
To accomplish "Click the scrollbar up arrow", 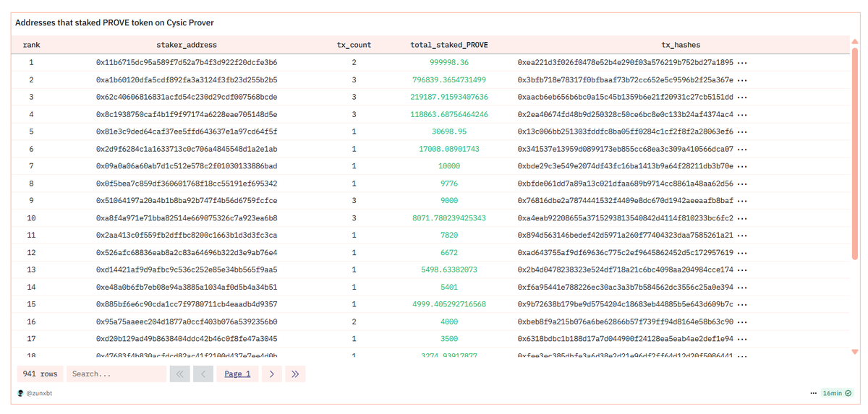I will (854, 41).
